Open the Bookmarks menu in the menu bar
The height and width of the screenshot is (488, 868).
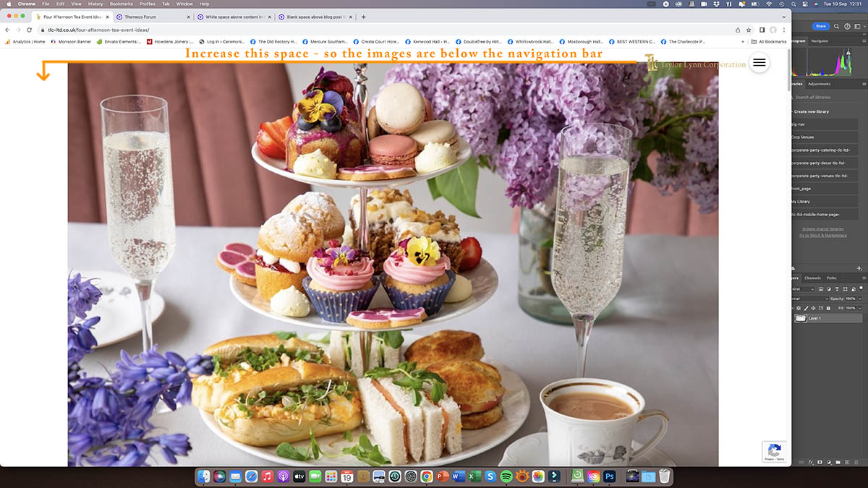click(122, 4)
